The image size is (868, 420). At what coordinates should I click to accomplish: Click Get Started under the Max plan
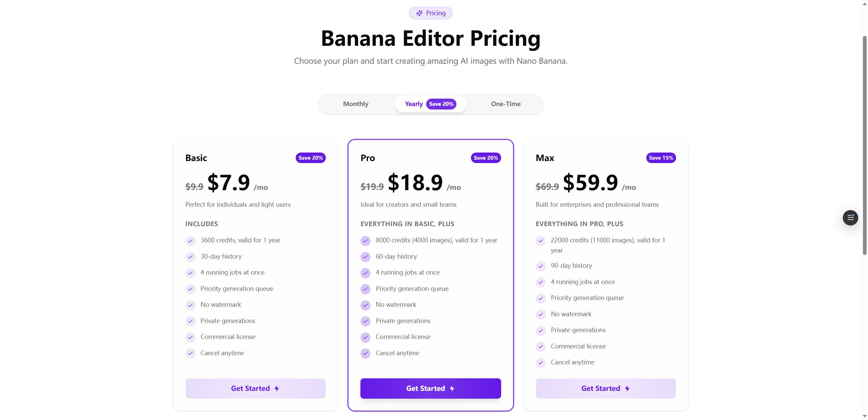(605, 388)
